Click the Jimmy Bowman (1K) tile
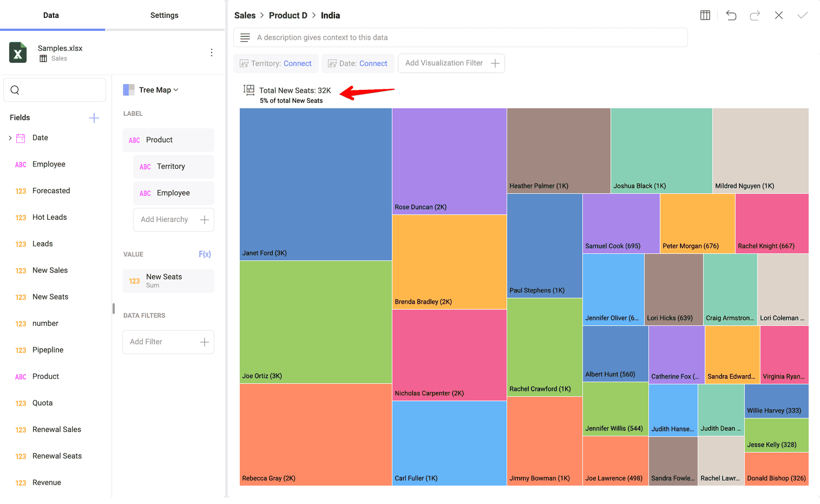 click(545, 441)
